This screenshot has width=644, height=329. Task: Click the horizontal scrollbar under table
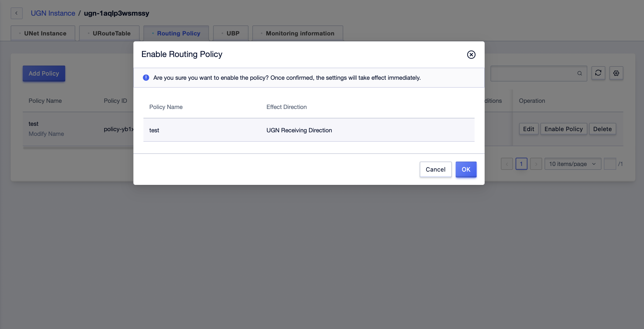78,148
